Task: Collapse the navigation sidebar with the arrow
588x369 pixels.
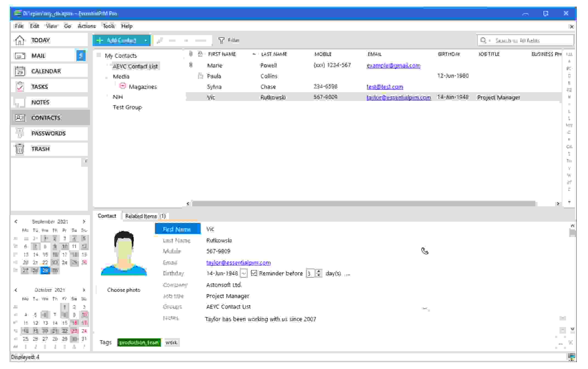Action: 86,161
